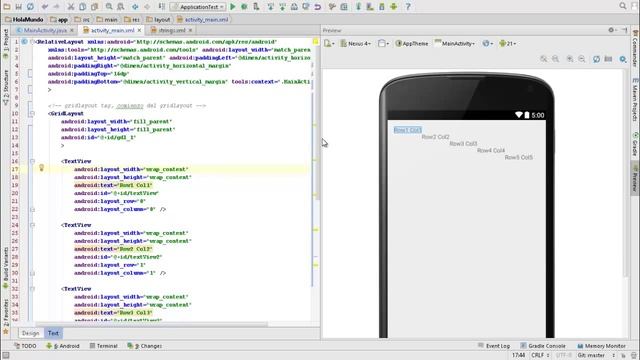Open Help with the question mark icon
The height and width of the screenshot is (360, 640).
click(x=407, y=7)
